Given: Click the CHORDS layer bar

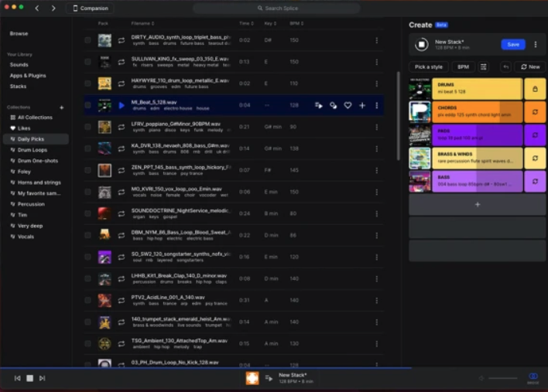Looking at the screenshot, I should click(478, 112).
